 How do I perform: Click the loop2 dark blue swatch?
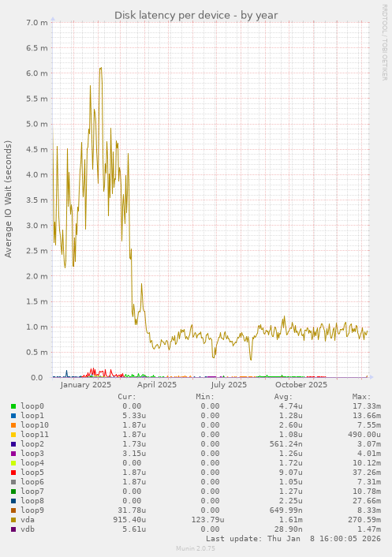[13, 444]
